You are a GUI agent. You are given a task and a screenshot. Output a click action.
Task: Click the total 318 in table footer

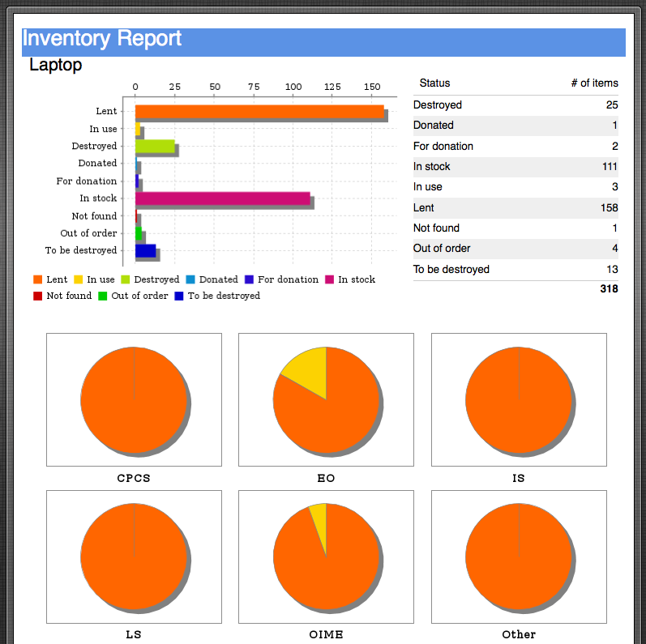point(608,289)
